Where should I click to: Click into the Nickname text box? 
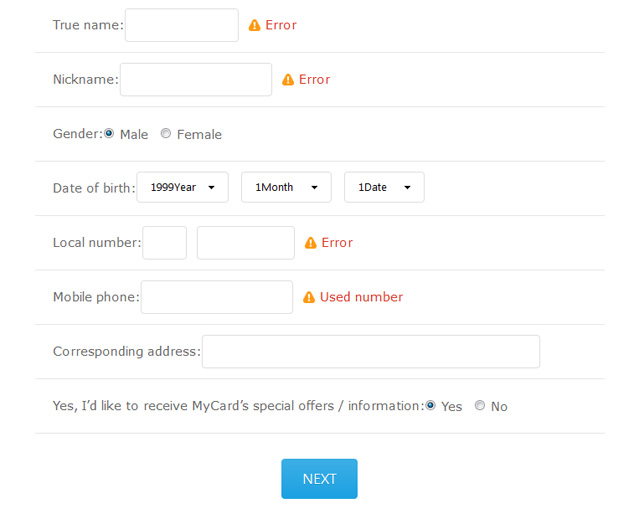pos(196,79)
